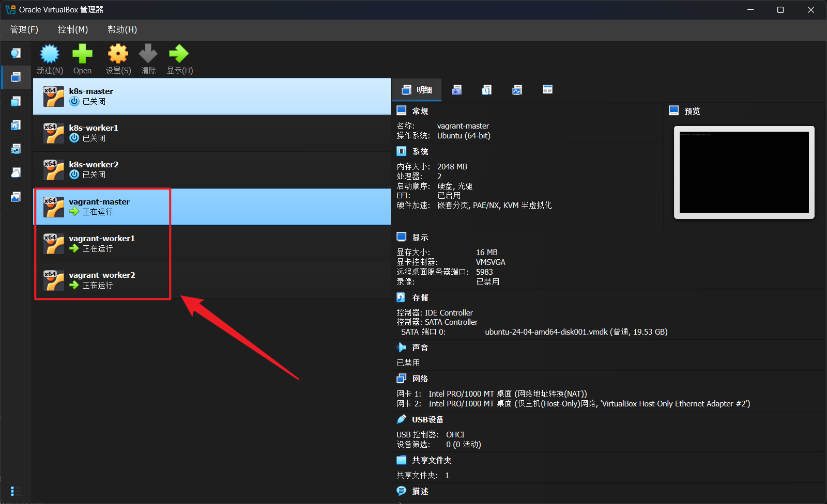Open the snapshots camera tab icon
The width and height of the screenshot is (827, 504).
tap(456, 90)
